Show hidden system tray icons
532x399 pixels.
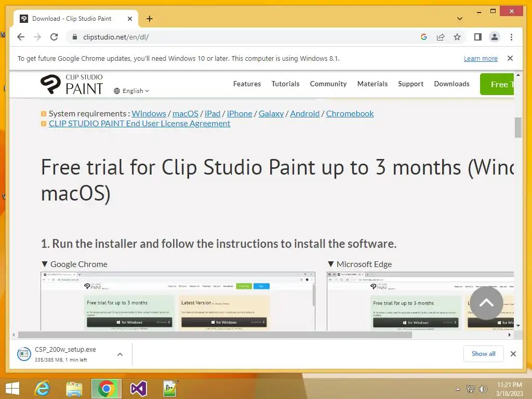point(458,389)
